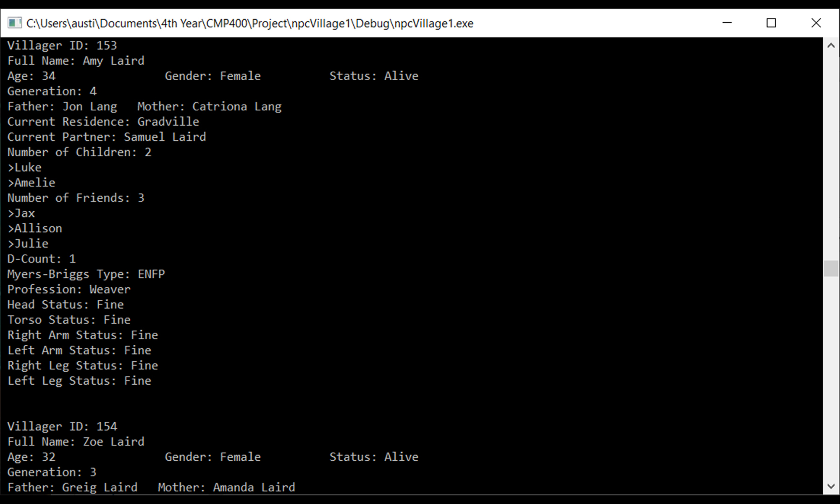Viewport: 840px width, 504px height.
Task: Click the vertical scrollbar thumb
Action: tap(831, 268)
